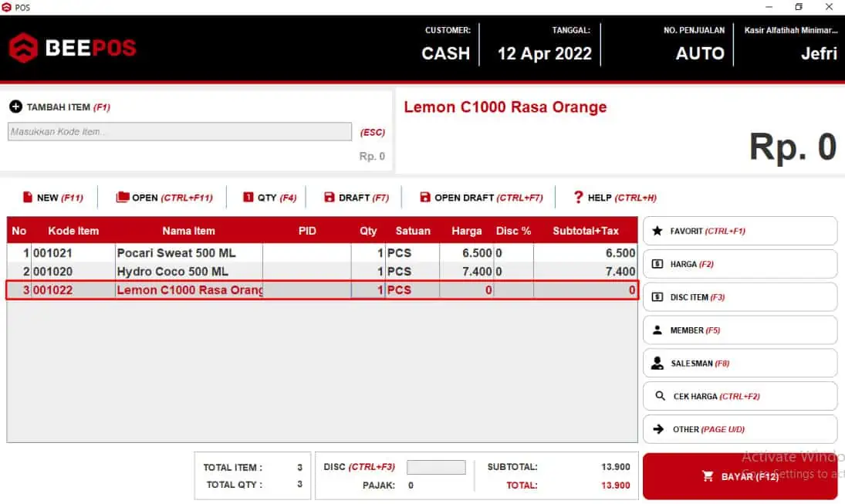This screenshot has height=504, width=845.
Task: Click the date 12 Apr 2022
Action: coord(544,53)
